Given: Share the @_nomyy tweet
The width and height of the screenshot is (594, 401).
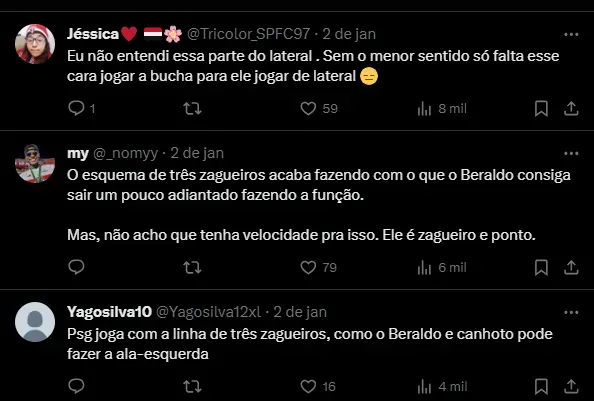Looking at the screenshot, I should [571, 268].
